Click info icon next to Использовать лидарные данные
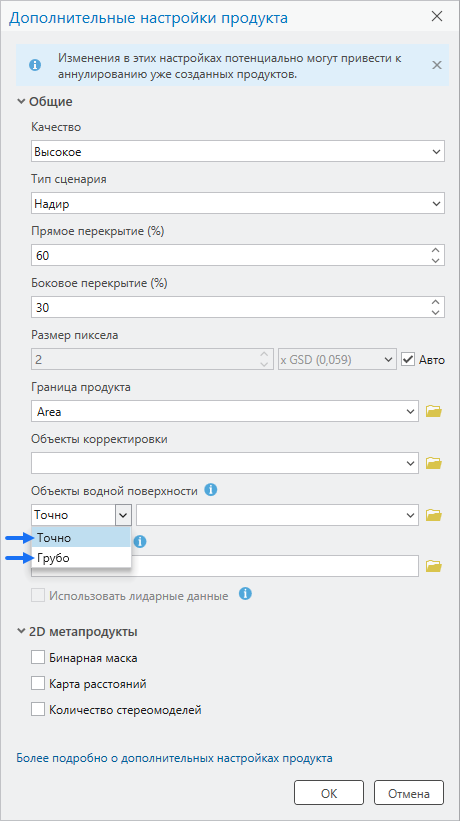460x821 pixels. (245, 594)
